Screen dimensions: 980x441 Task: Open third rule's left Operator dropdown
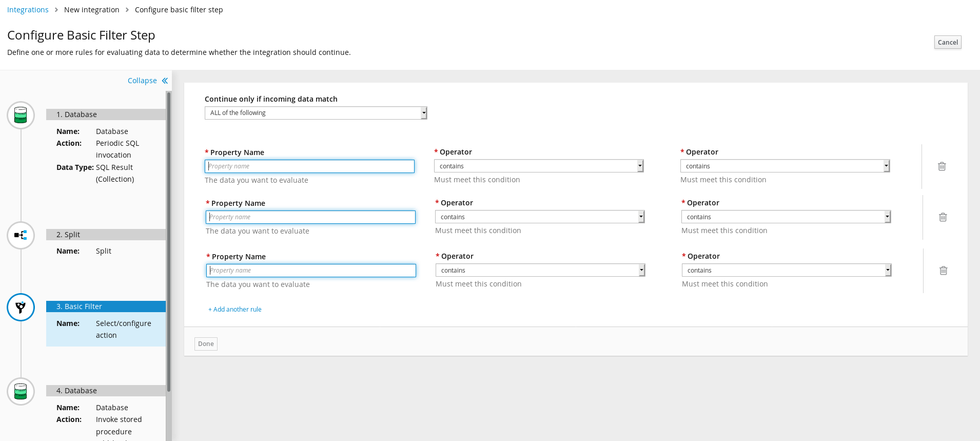tap(540, 270)
